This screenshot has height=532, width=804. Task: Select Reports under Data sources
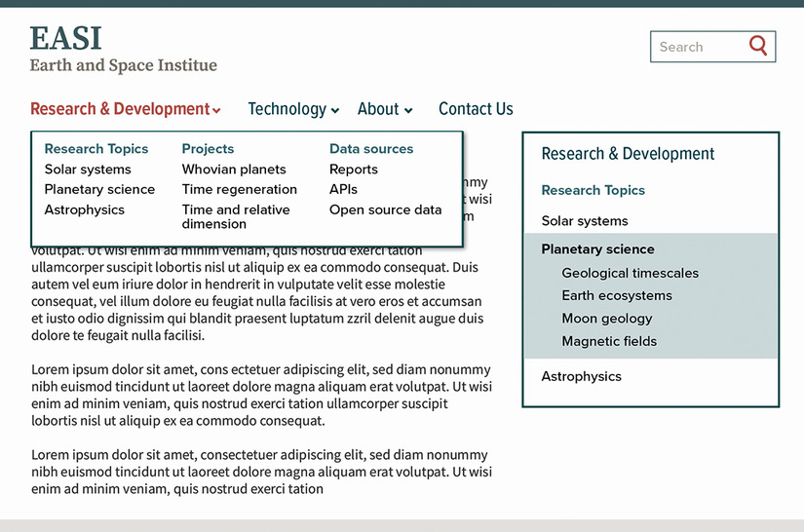pos(353,170)
